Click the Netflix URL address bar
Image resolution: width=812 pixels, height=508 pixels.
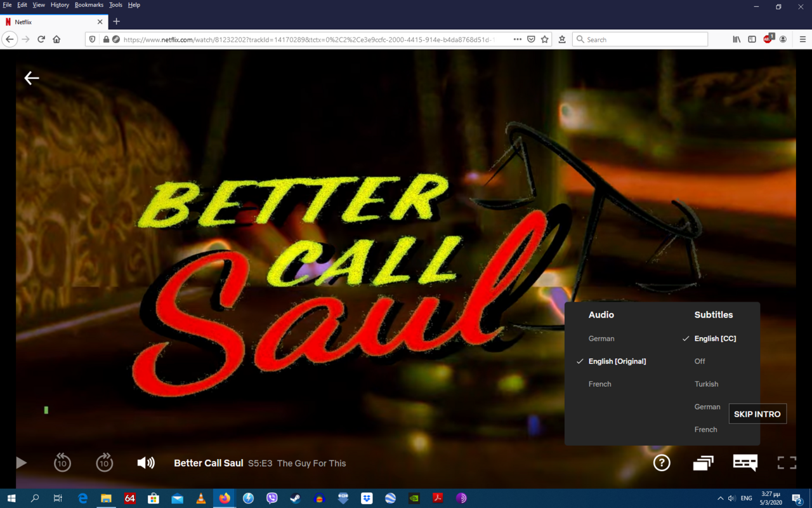click(x=309, y=39)
